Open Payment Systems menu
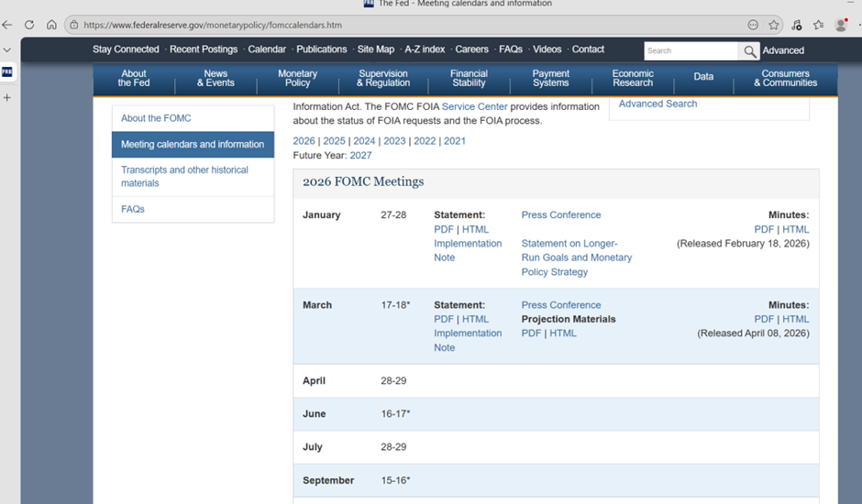The height and width of the screenshot is (504, 862). tap(551, 78)
